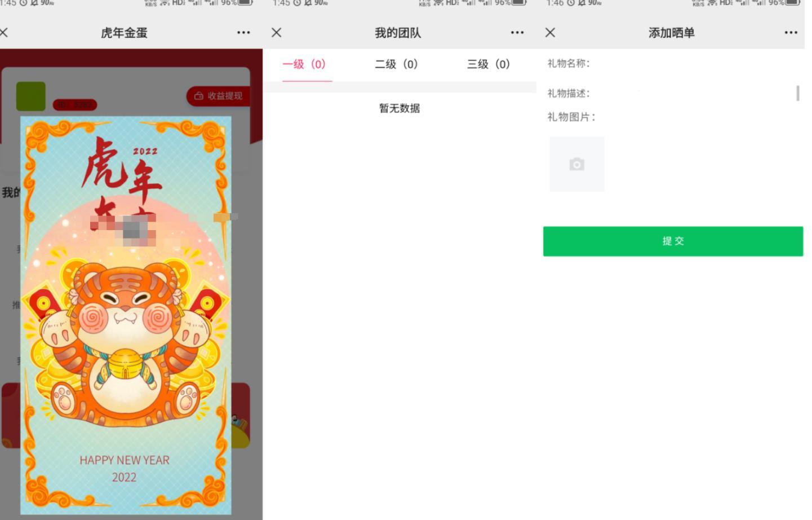Tap the HAPPY NEW YEAR text on poster
Image resolution: width=812 pixels, height=520 pixels.
pyautogui.click(x=125, y=460)
